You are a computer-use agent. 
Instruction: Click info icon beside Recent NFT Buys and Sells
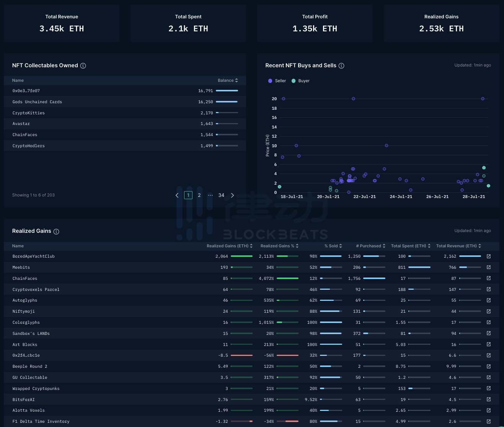point(341,66)
